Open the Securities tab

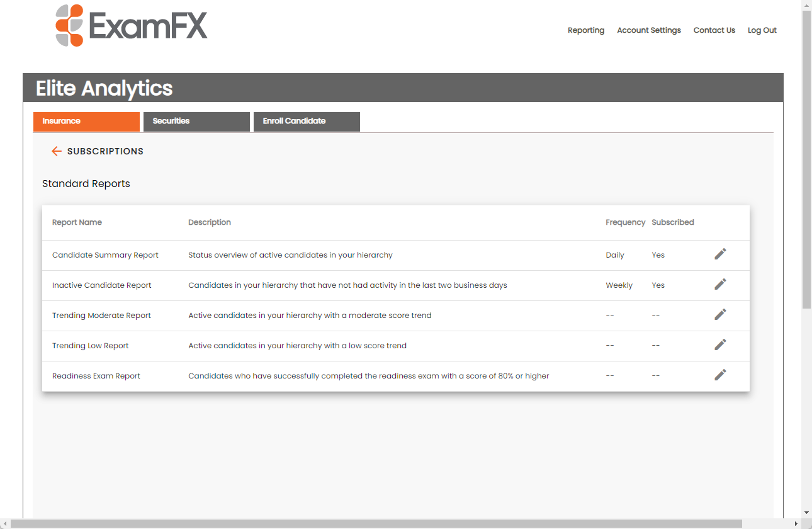click(x=196, y=122)
